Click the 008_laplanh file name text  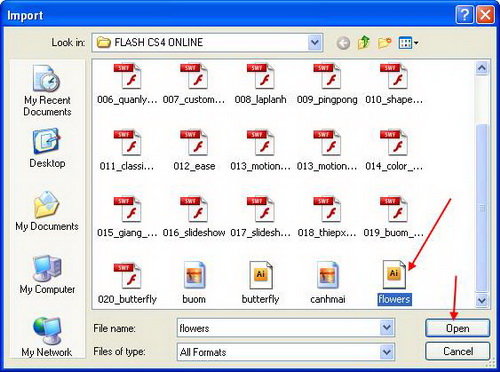point(260,99)
